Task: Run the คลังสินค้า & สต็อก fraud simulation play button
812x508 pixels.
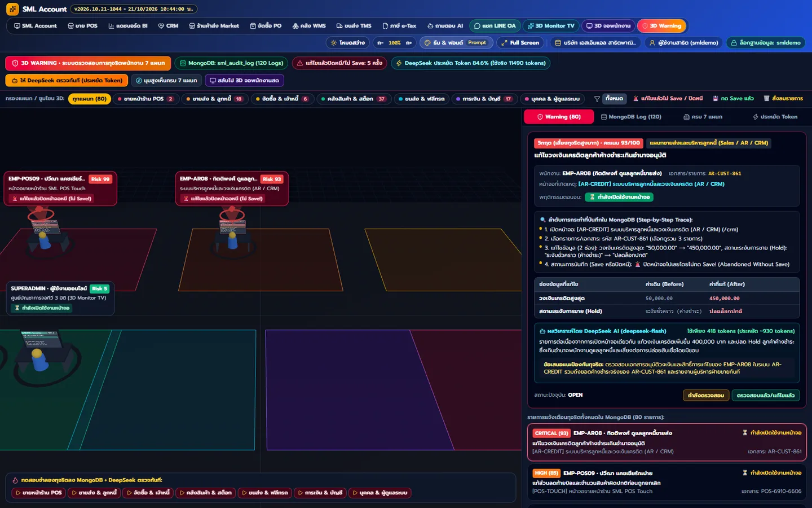Action: coord(206,493)
